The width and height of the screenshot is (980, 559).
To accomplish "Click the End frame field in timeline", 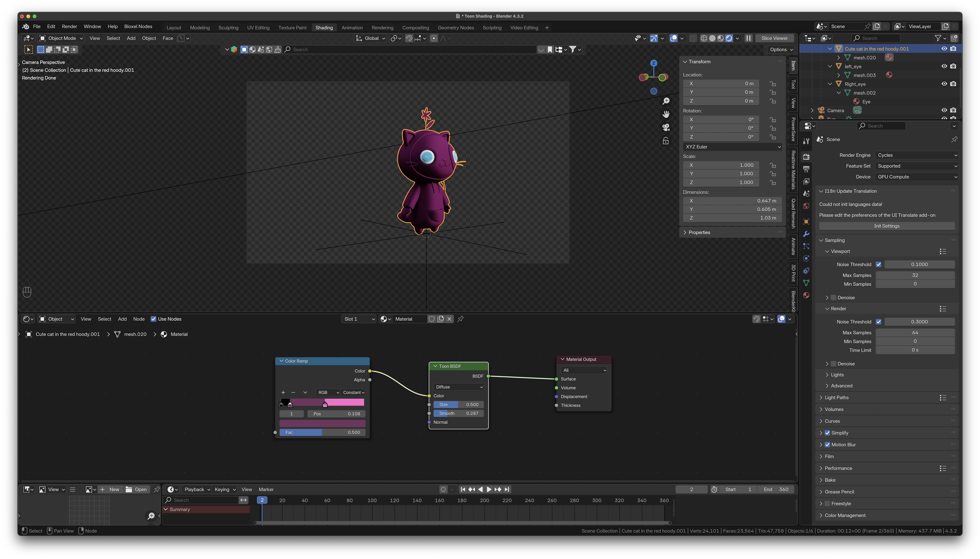I will [x=776, y=490].
